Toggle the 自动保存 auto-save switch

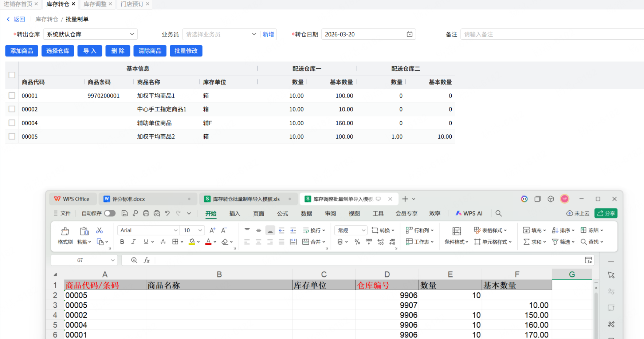(x=110, y=213)
